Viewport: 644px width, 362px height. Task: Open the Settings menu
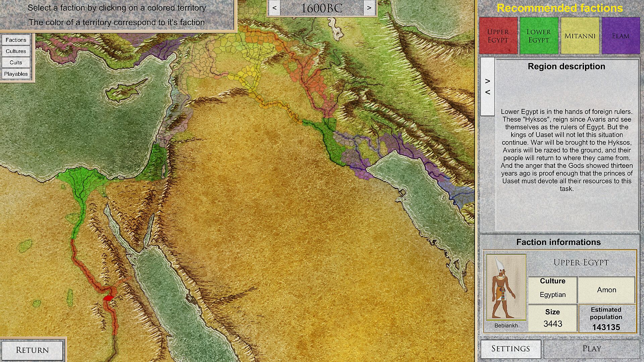tap(511, 349)
